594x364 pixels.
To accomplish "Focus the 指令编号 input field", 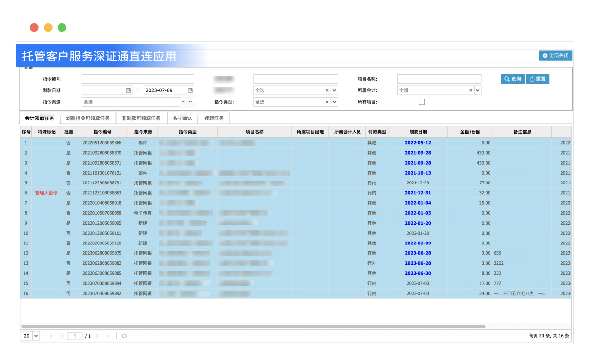I will pos(138,79).
